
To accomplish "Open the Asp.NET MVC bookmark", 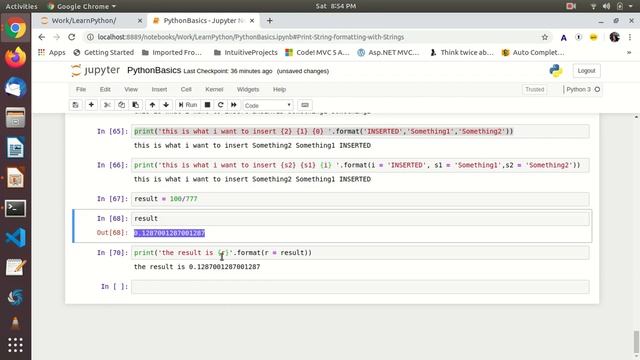I will [388, 52].
